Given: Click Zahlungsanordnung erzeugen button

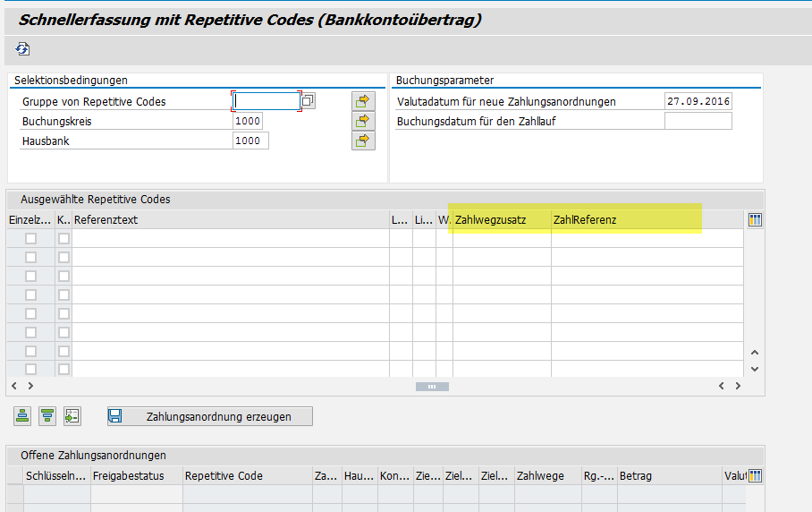Looking at the screenshot, I should (210, 416).
